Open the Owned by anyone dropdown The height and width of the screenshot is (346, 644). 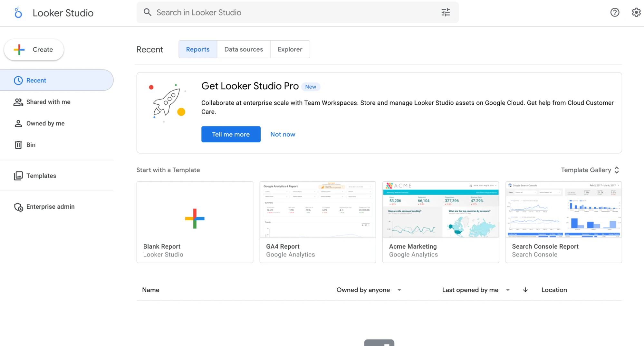click(369, 290)
